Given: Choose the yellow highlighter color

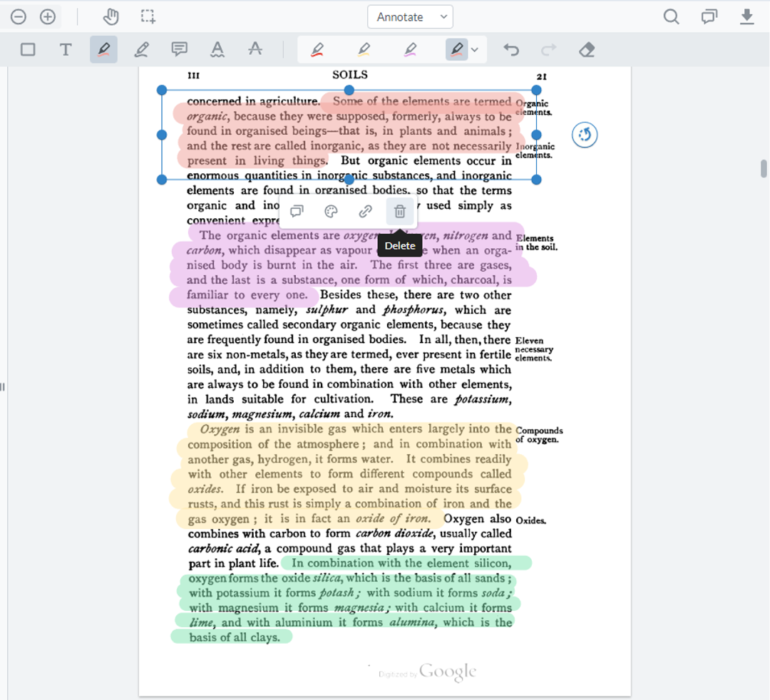Looking at the screenshot, I should [364, 49].
